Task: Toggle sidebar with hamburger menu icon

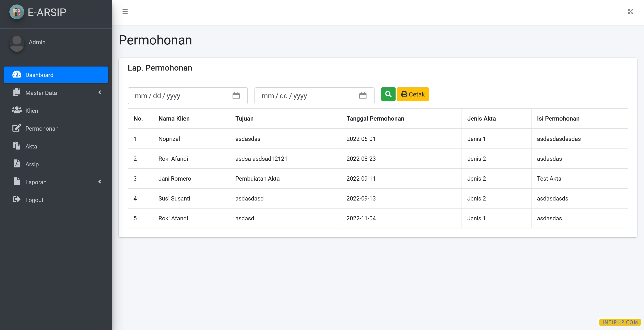Action: point(125,11)
